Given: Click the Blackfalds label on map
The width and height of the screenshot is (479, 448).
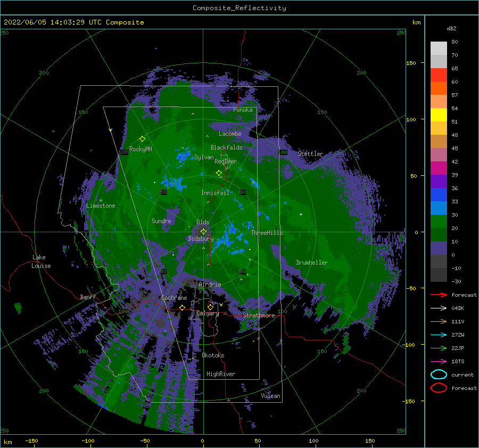Looking at the screenshot, I should point(226,148).
